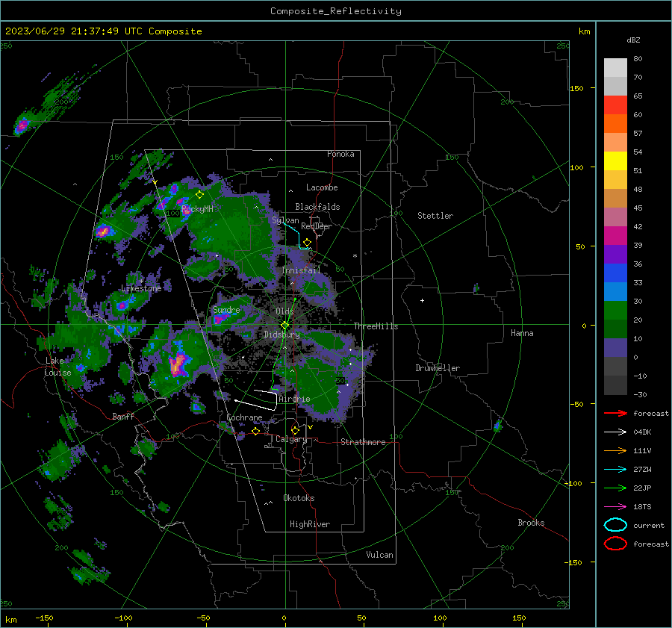Click the yellow 51-54 dBZ color swatch
Screen dimensions: 672x628
pos(615,161)
